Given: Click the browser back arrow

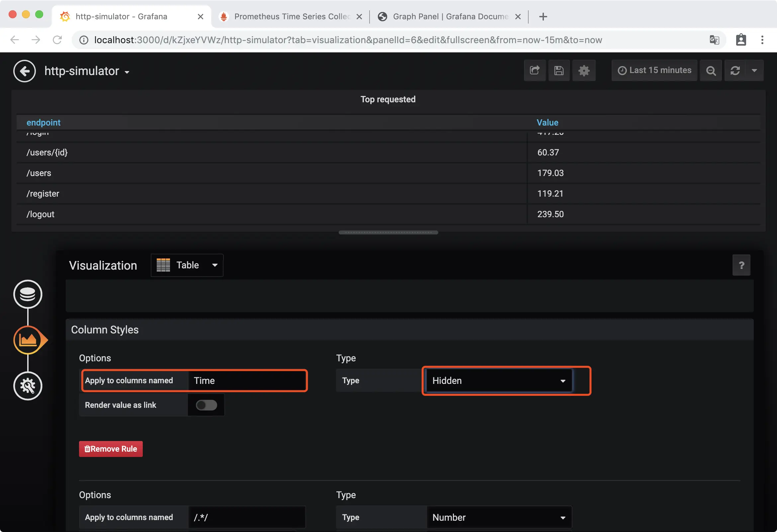Looking at the screenshot, I should coord(14,40).
